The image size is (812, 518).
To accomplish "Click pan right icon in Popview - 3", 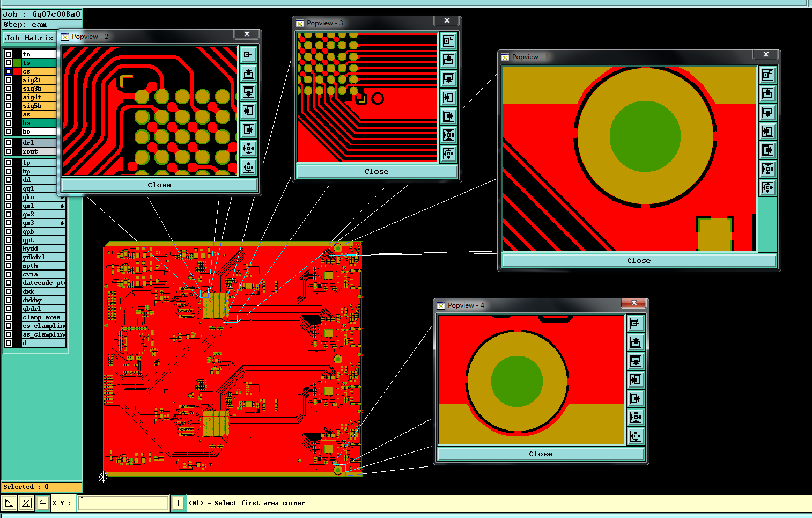I will click(x=448, y=116).
